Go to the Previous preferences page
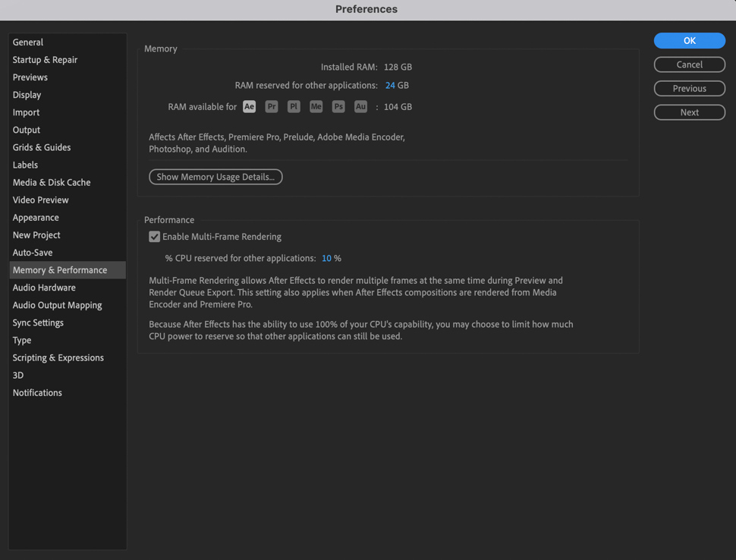The width and height of the screenshot is (736, 560). point(689,89)
